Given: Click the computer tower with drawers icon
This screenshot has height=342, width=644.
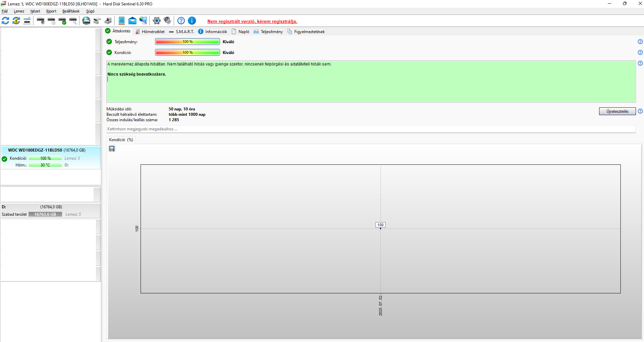Looking at the screenshot, I should point(108,21).
